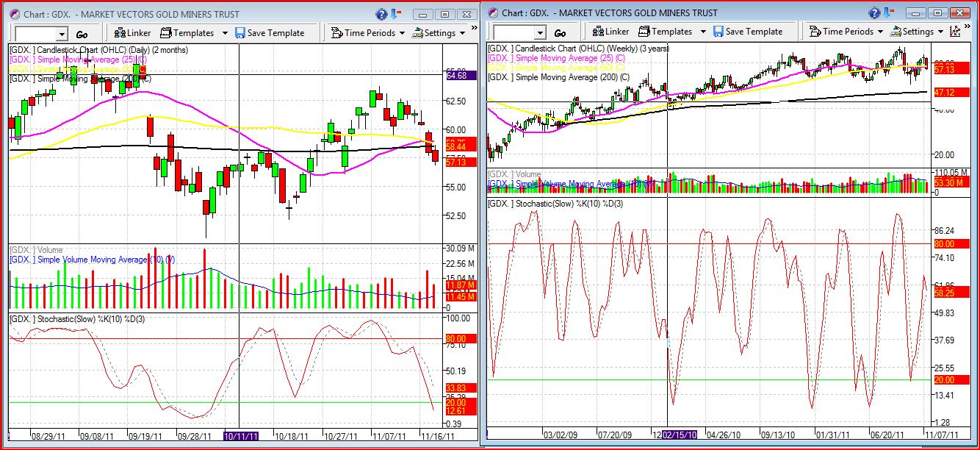
Task: Select 'Candlestick Chart (OHLC) (Daily) (2 months)' legend
Action: pos(98,50)
